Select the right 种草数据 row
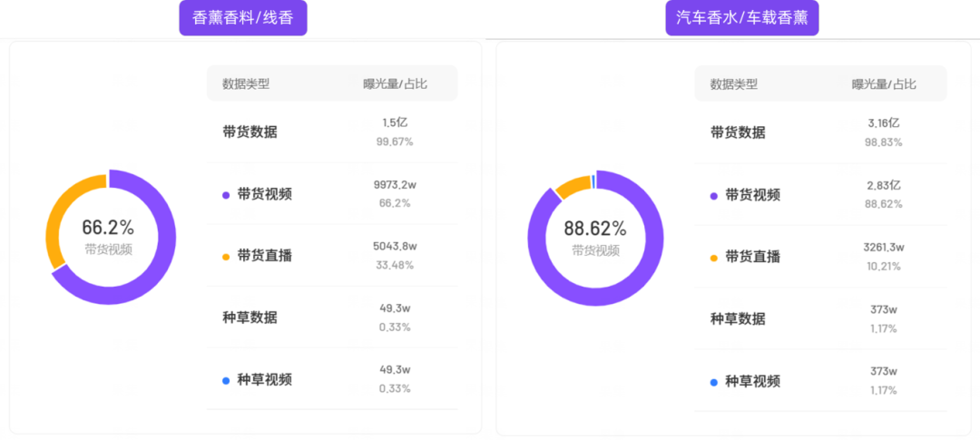This screenshot has height=440, width=980. pyautogui.click(x=738, y=318)
